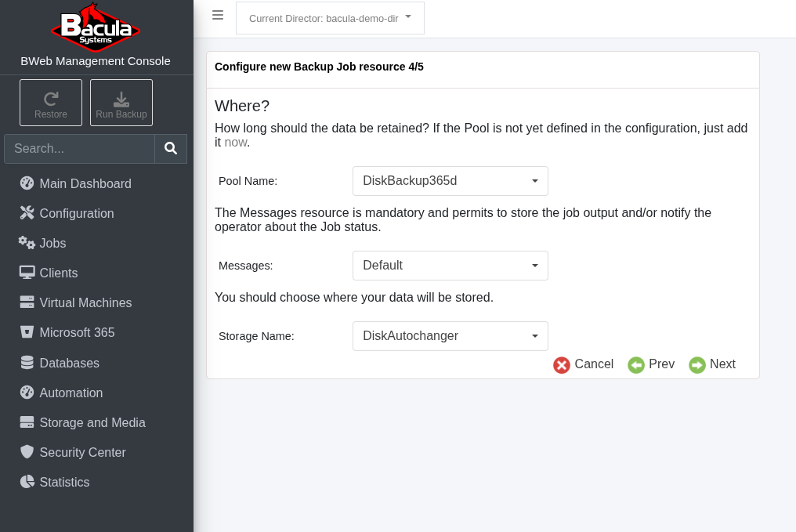The width and height of the screenshot is (796, 532).
Task: Open Storage and Media section
Action: click(92, 423)
